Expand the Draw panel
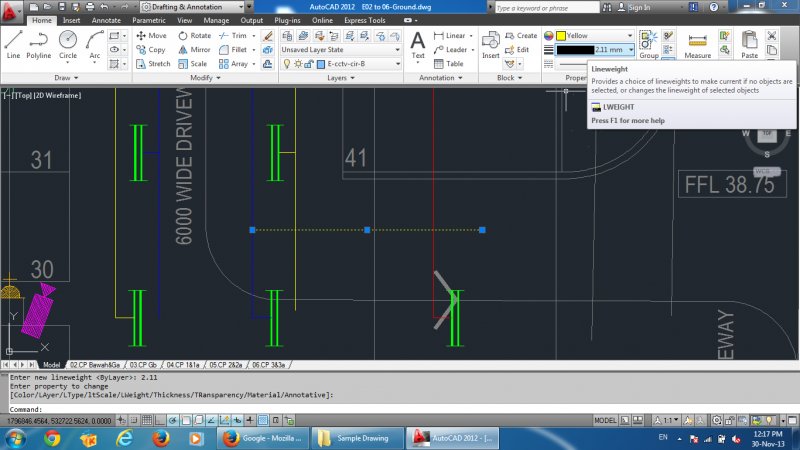This screenshot has height=450, width=800. pyautogui.click(x=66, y=78)
